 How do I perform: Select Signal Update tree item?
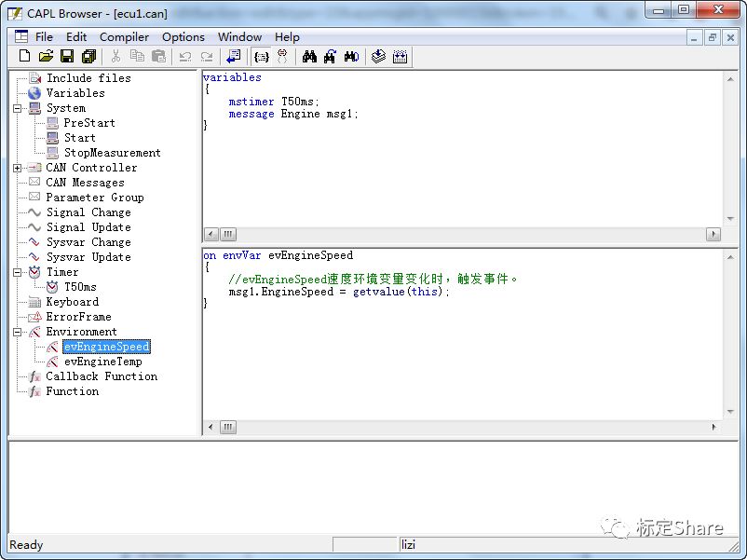(x=88, y=227)
